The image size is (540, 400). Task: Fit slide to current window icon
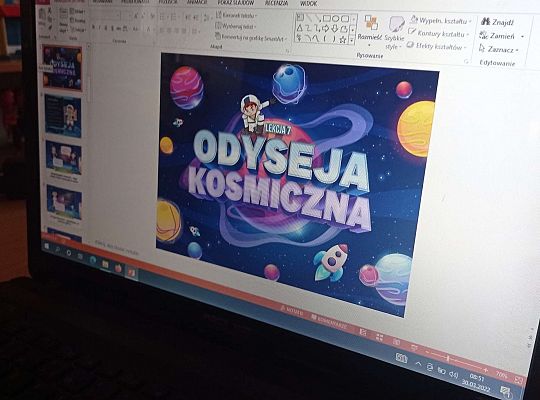pyautogui.click(x=519, y=380)
